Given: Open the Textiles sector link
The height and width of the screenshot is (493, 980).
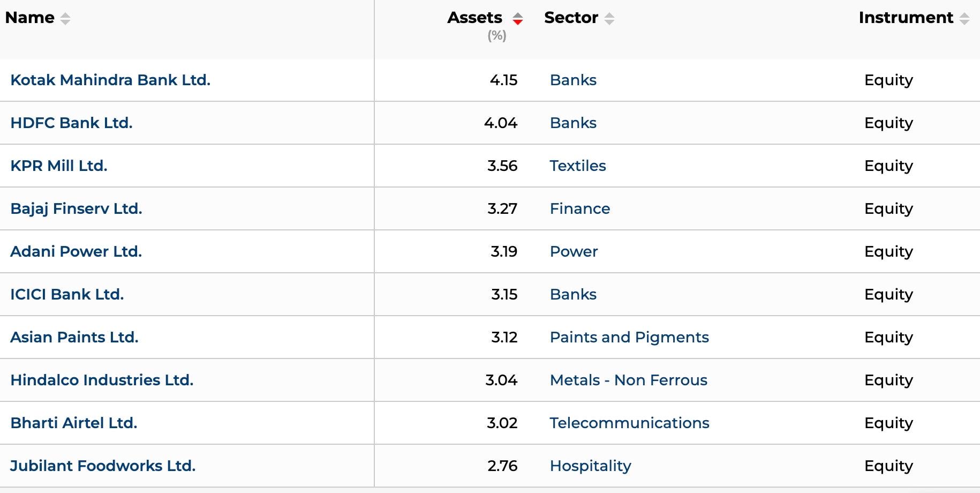Looking at the screenshot, I should pyautogui.click(x=578, y=166).
